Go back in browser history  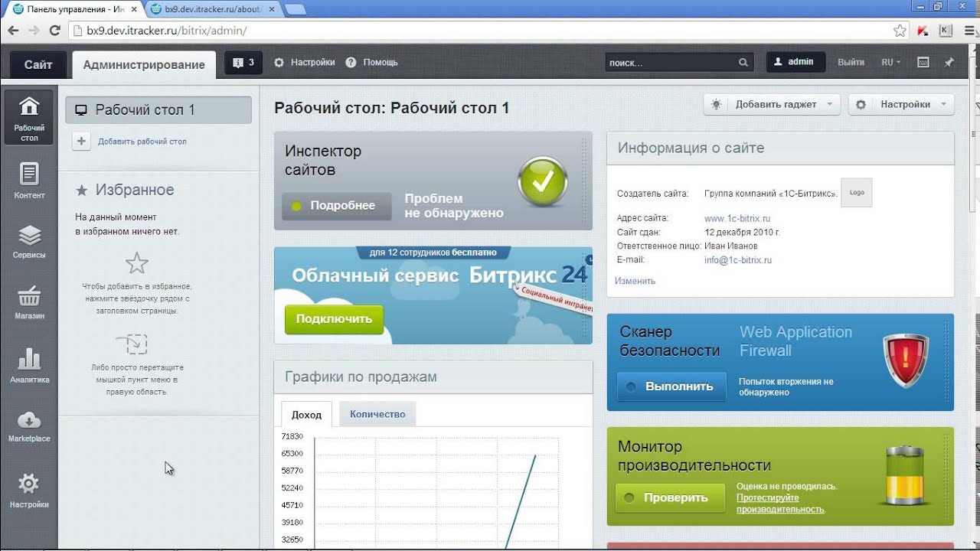(x=13, y=31)
